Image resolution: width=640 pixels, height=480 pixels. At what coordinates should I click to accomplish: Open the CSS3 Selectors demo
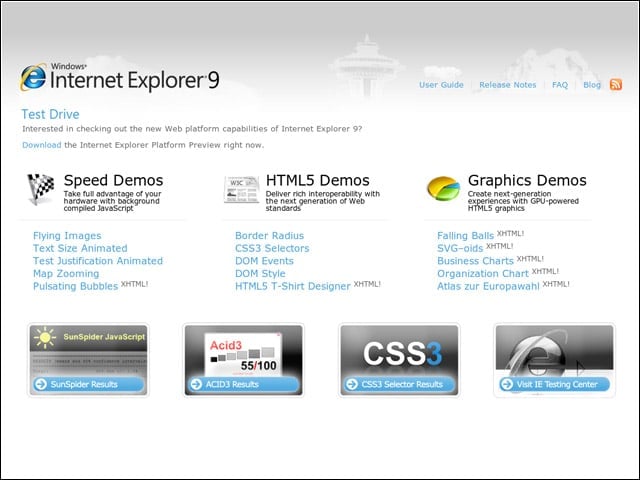[x=272, y=248]
